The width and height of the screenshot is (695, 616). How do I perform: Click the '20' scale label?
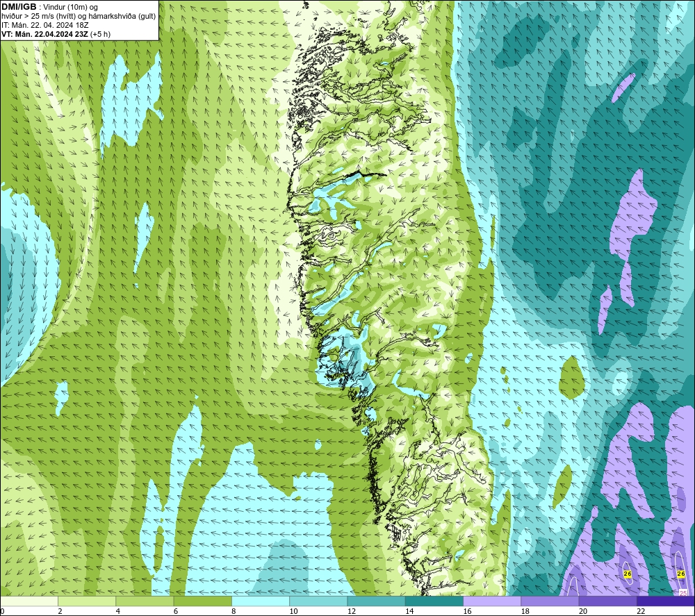(583, 611)
